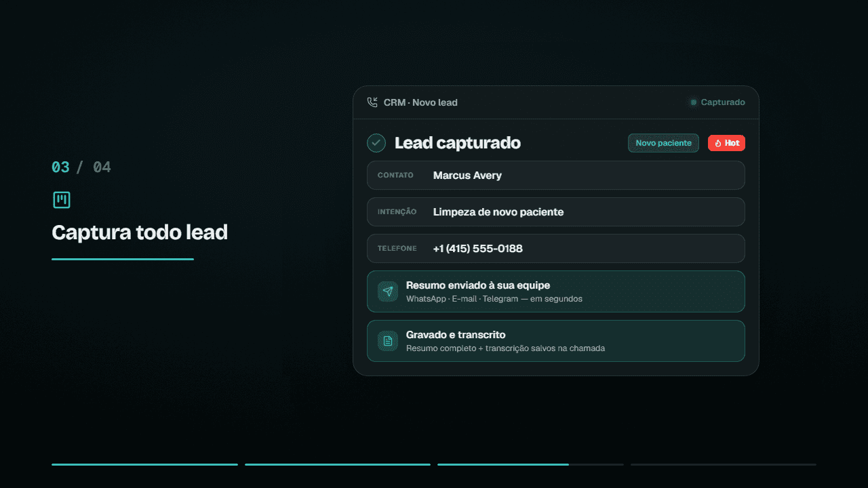Click the Captura todo lead heading

(140, 232)
